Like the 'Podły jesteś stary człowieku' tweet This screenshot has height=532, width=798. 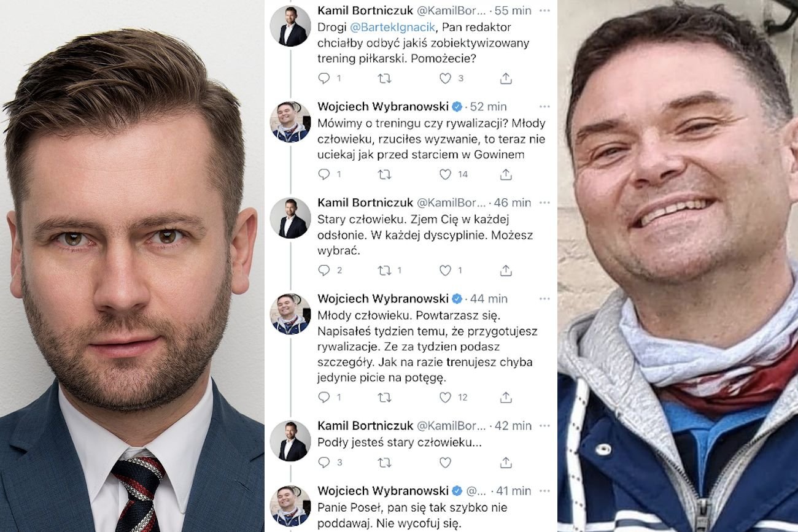(x=446, y=462)
